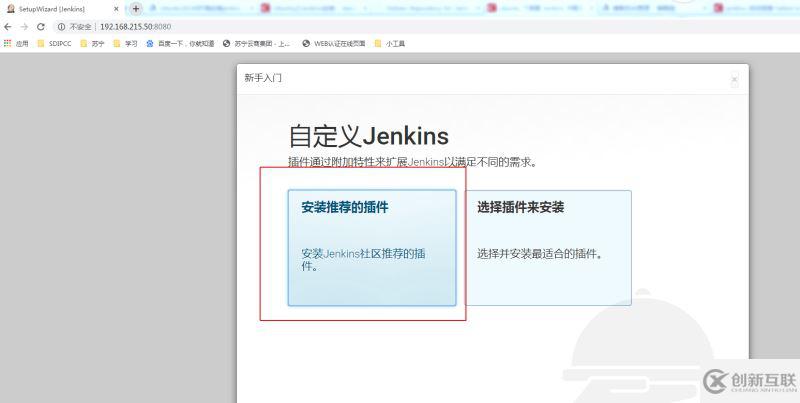Click the 安装Jenkins社区推荐的插件 description
Screen dimensions: 800x403
[x=363, y=260]
